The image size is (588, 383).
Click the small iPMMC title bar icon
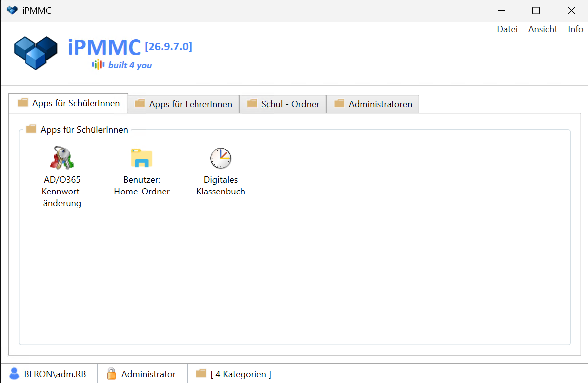12,10
